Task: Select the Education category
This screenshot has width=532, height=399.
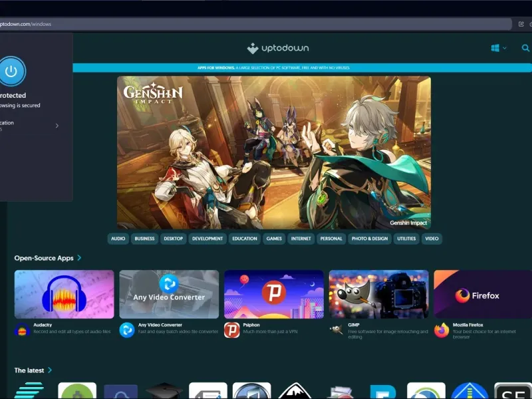Action: click(245, 239)
